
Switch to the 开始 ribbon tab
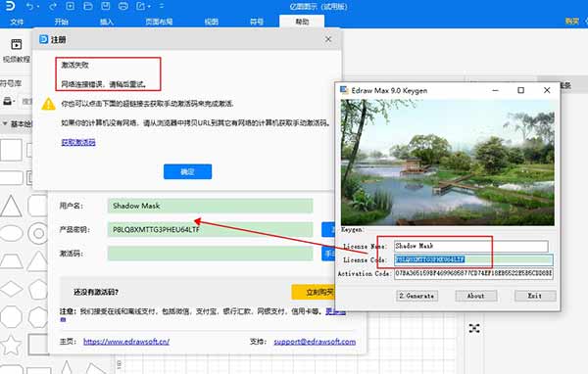tap(62, 22)
